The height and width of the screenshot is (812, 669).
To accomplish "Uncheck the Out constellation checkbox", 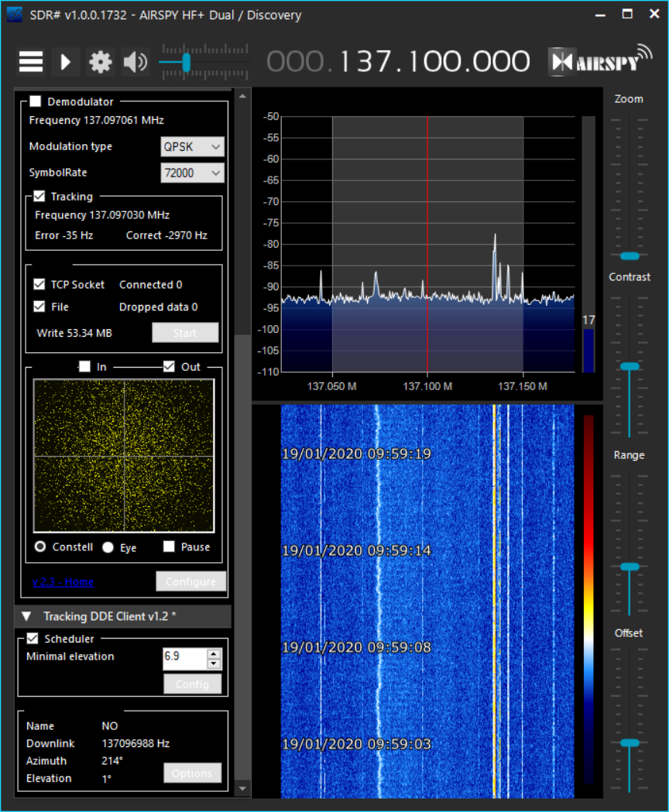I will point(169,366).
